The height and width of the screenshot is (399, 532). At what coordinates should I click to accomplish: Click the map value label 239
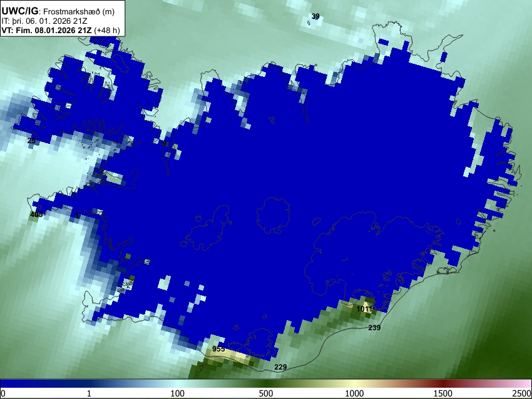coord(374,328)
